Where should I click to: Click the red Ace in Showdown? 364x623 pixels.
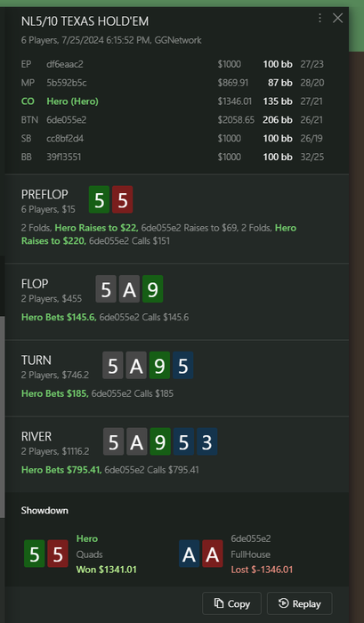[x=213, y=554]
